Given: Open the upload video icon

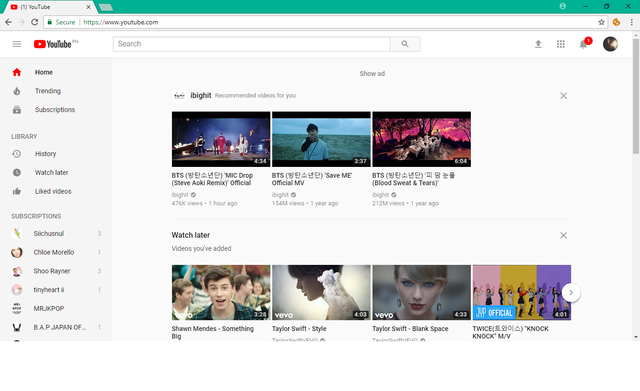Looking at the screenshot, I should (538, 44).
